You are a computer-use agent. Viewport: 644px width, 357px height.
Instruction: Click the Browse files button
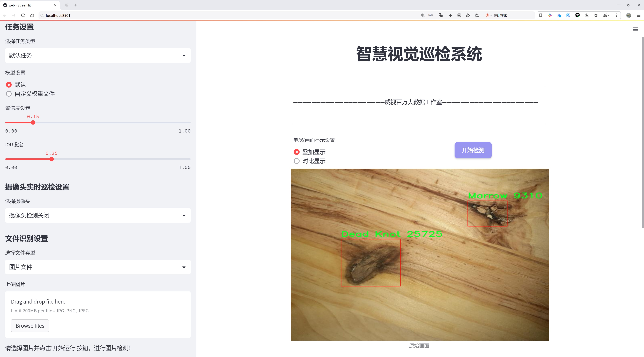click(x=30, y=325)
